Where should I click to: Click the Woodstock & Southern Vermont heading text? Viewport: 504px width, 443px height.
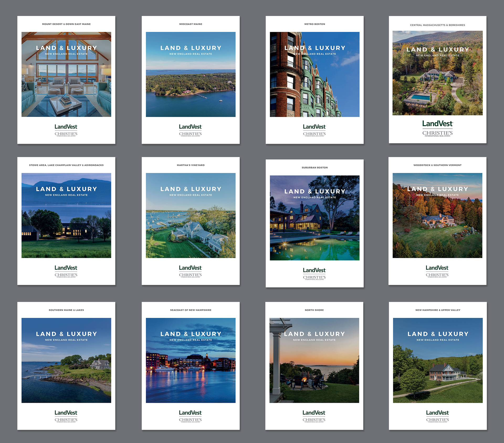coord(437,165)
